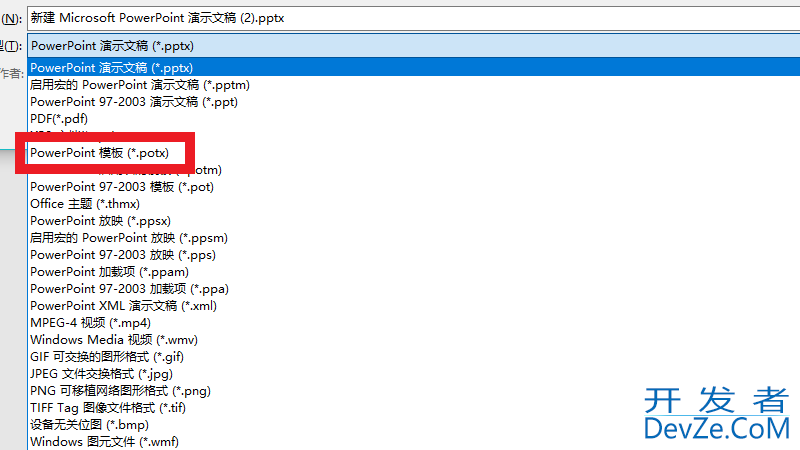Choose MPEG-4 视频 (*.mp4)
The height and width of the screenshot is (450, 800).
click(90, 322)
